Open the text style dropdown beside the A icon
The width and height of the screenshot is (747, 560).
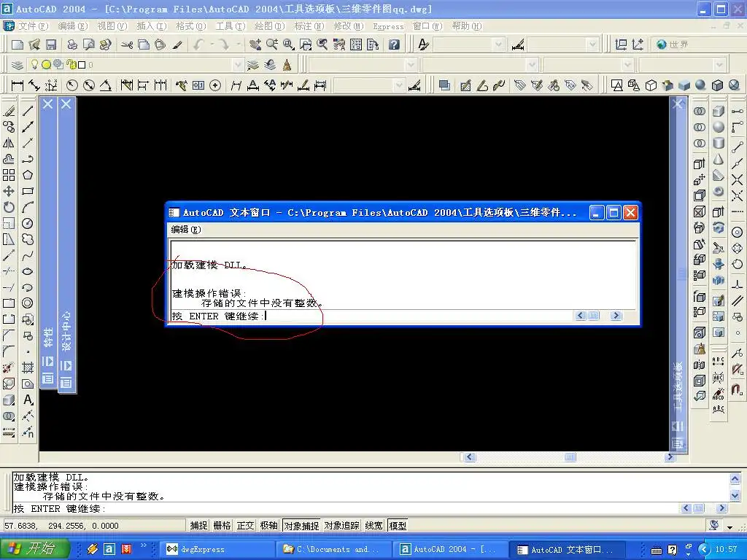click(x=498, y=44)
